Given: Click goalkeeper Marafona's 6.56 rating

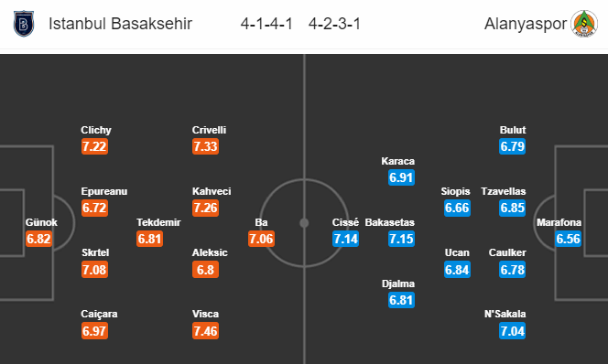Looking at the screenshot, I should point(568,239).
